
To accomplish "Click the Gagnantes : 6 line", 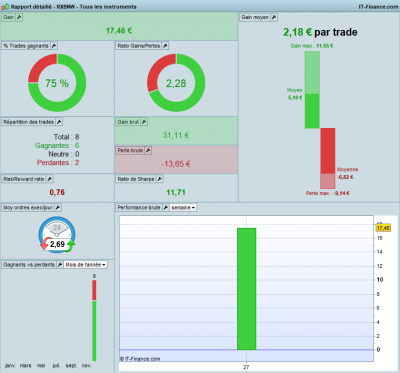I will click(57, 146).
